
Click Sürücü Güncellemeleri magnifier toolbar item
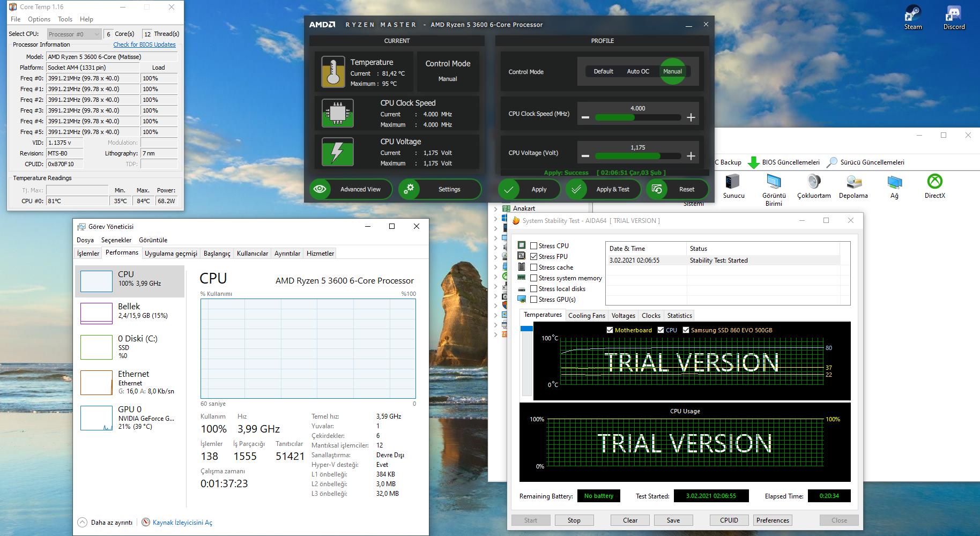(866, 162)
